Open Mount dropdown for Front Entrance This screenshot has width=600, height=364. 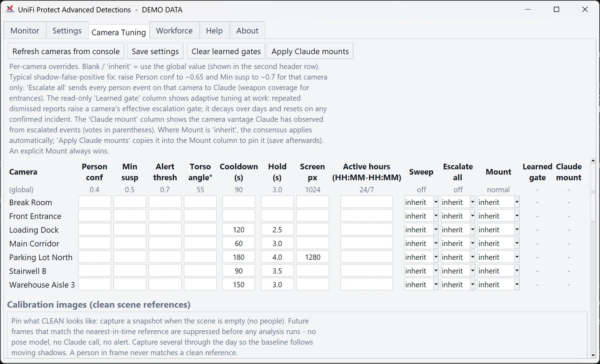[x=498, y=216]
